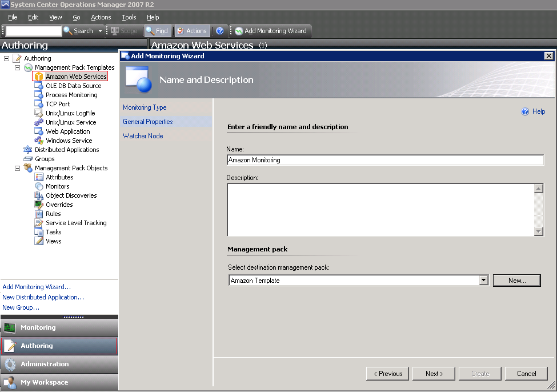This screenshot has height=392, width=557.
Task: Click the Windows Service template icon
Action: (x=39, y=141)
